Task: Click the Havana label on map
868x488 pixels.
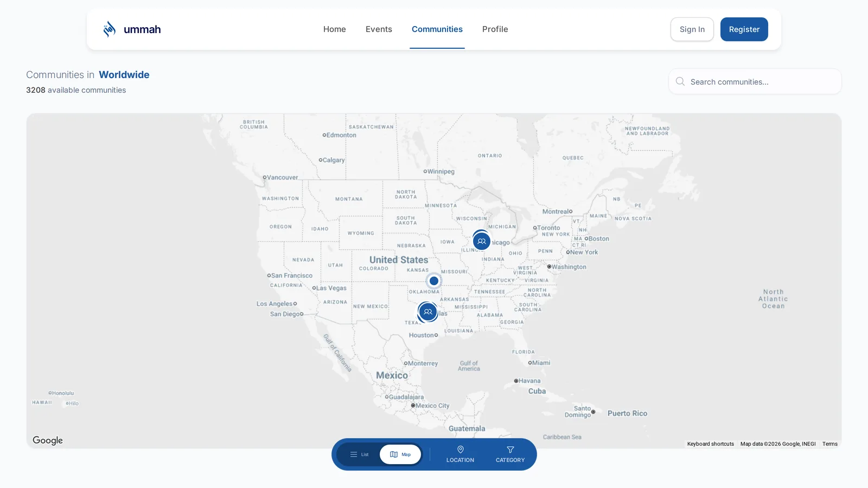Action: click(529, 381)
